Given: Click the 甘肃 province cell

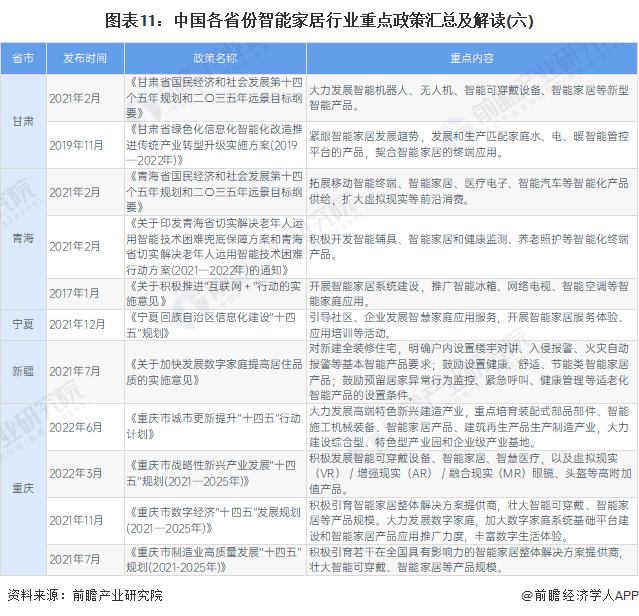Looking at the screenshot, I should (23, 121).
